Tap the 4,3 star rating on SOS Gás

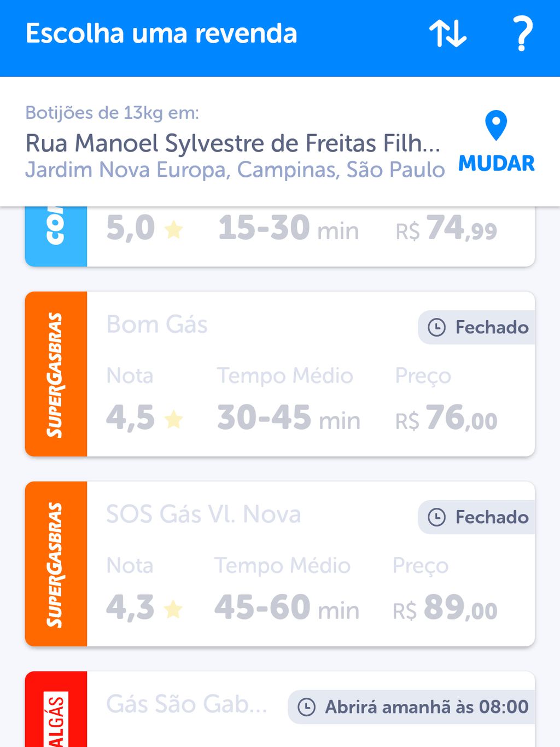point(144,608)
